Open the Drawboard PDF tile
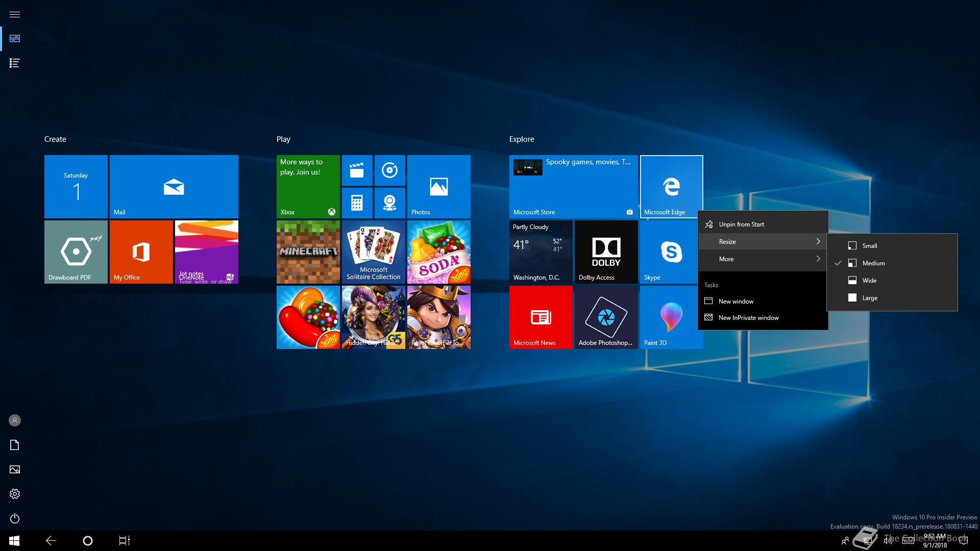This screenshot has height=551, width=980. 76,252
